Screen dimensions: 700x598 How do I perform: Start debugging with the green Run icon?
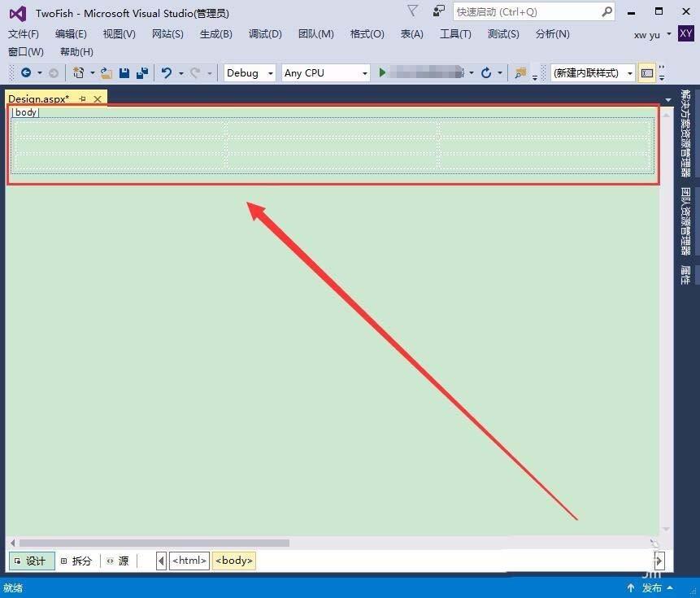pyautogui.click(x=382, y=72)
